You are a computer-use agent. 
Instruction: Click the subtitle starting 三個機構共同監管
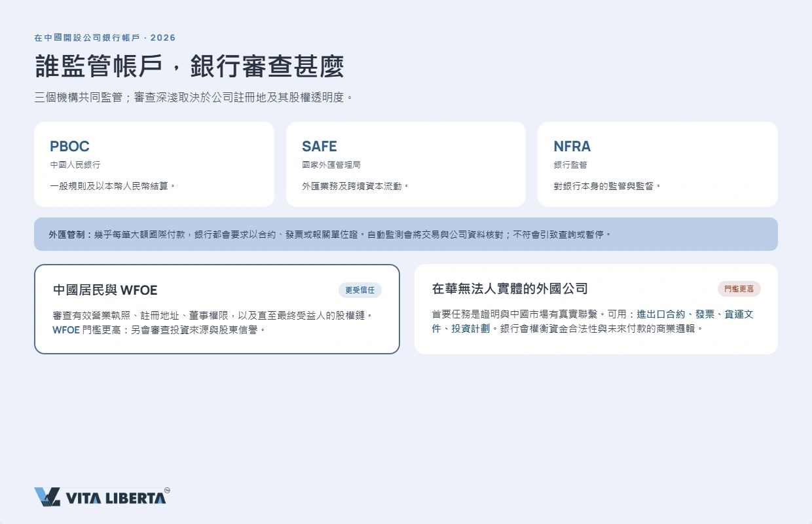[x=194, y=98]
